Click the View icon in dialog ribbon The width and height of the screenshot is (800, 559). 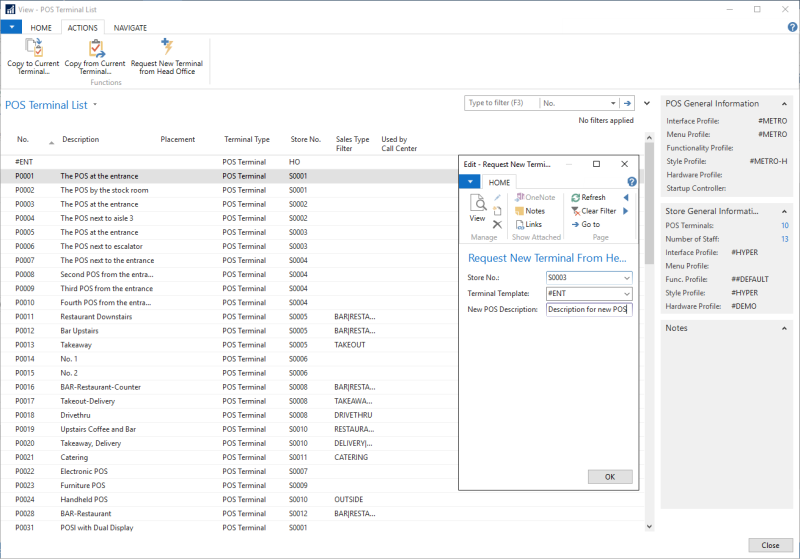[x=478, y=205]
